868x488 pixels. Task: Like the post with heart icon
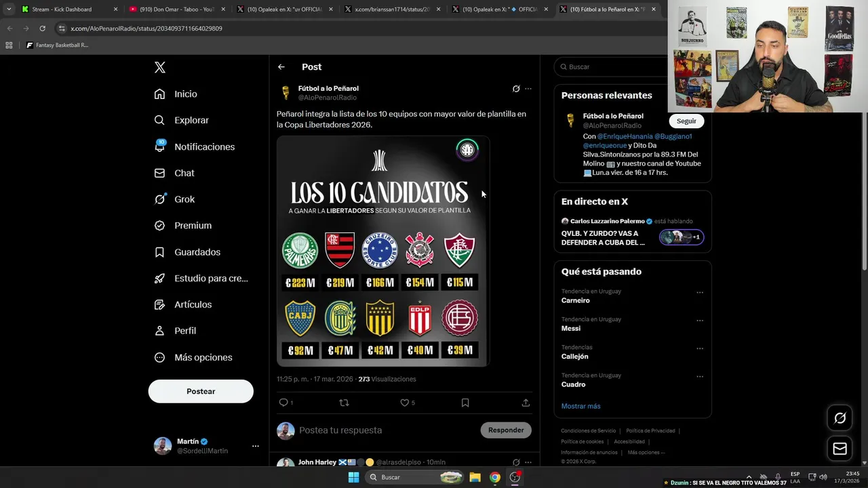click(x=405, y=403)
